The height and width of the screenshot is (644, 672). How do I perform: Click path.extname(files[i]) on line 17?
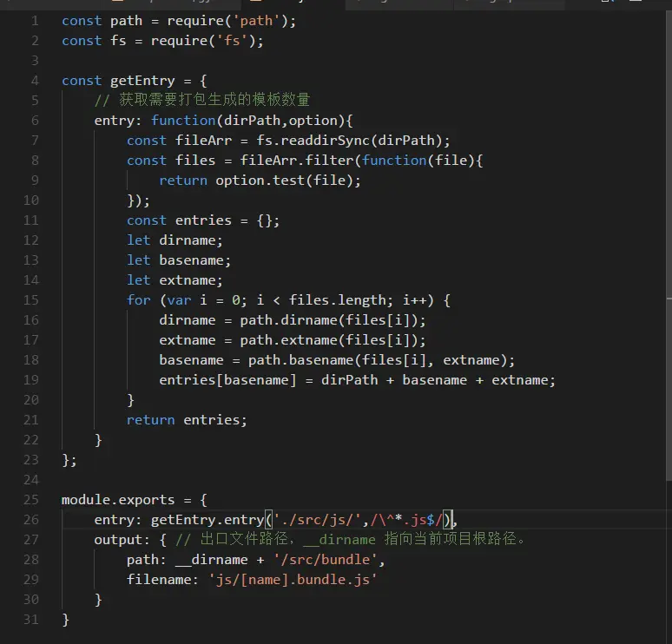329,340
